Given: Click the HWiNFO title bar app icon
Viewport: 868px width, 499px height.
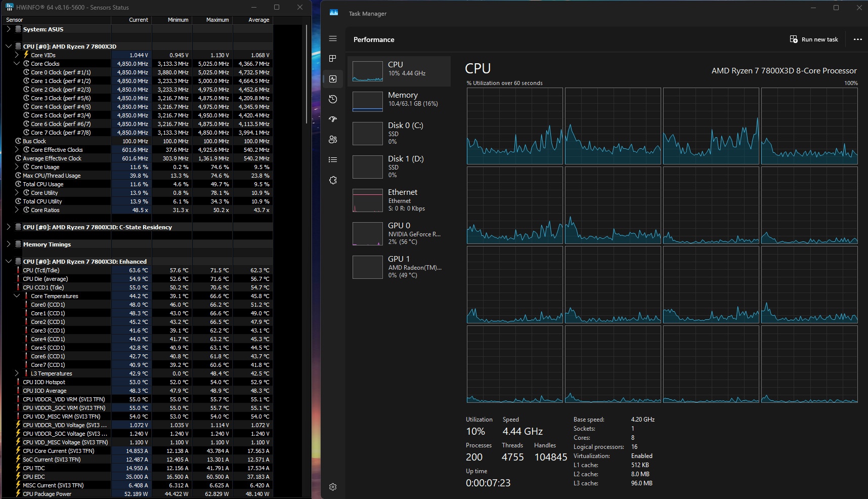Looking at the screenshot, I should (x=10, y=7).
